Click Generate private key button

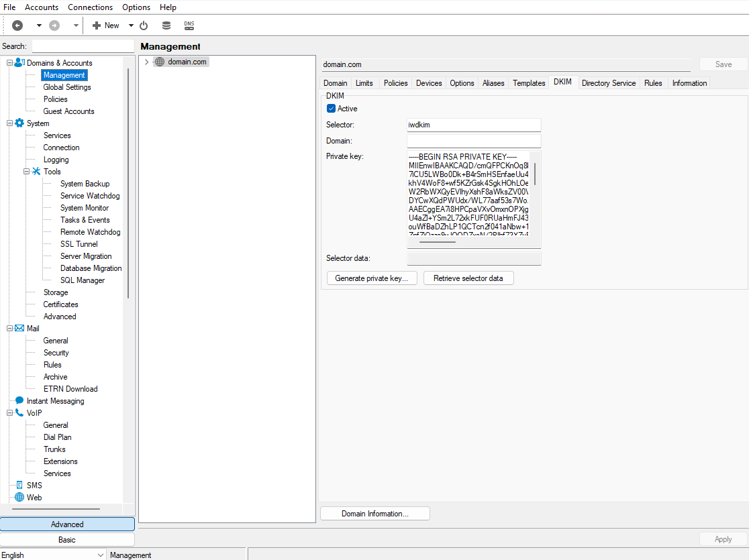pos(372,278)
